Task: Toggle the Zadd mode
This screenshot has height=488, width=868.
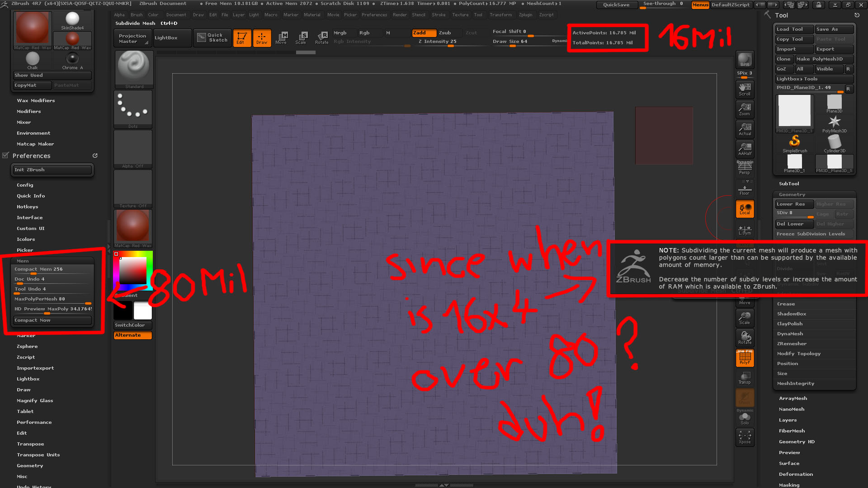Action: click(424, 33)
